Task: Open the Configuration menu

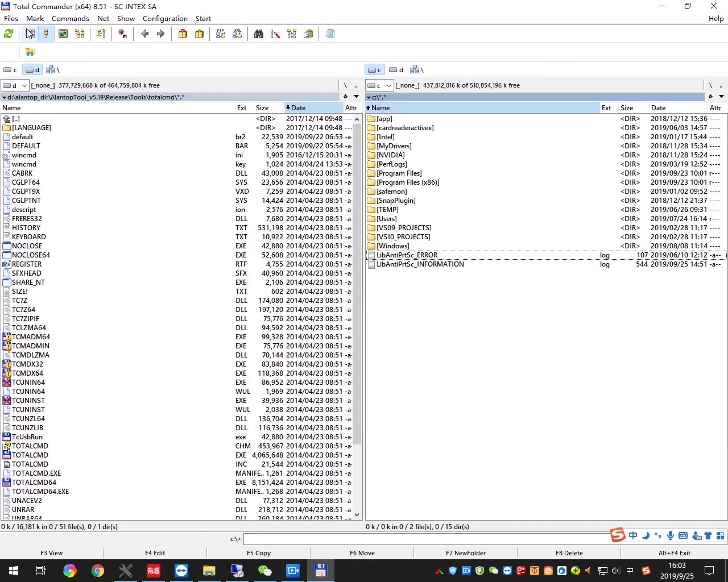Action: pos(165,18)
